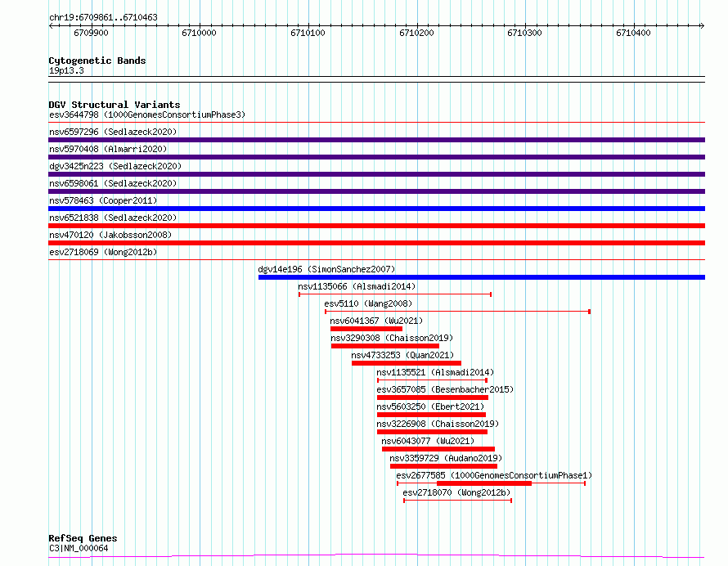
Task: Click ruler position 6710300
Action: pyautogui.click(x=524, y=33)
